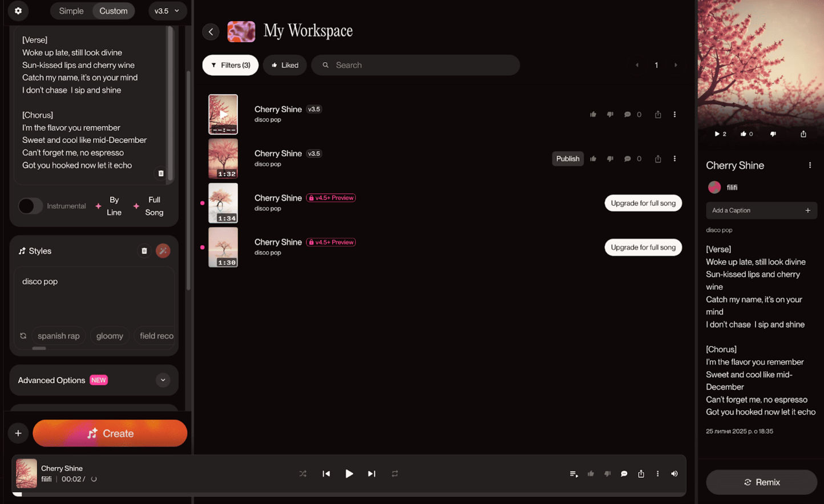
Task: Delete styles with the trash icon
Action: pyautogui.click(x=144, y=251)
